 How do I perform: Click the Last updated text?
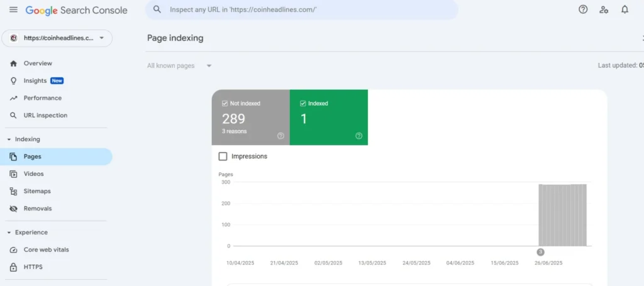click(x=621, y=65)
